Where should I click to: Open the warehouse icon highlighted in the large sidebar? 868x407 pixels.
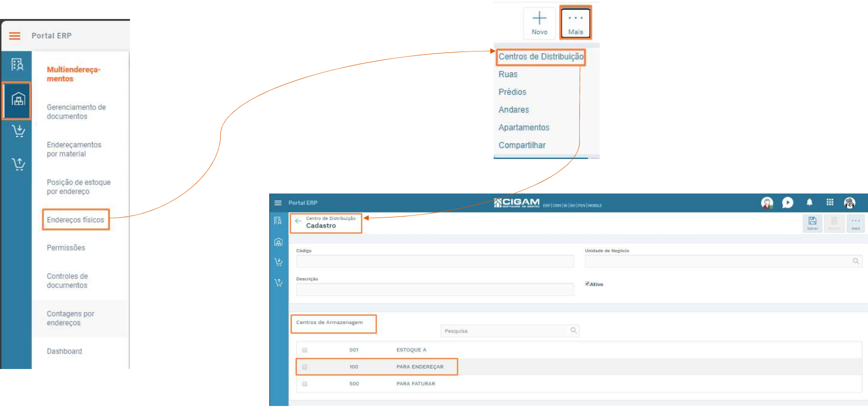pos(18,99)
